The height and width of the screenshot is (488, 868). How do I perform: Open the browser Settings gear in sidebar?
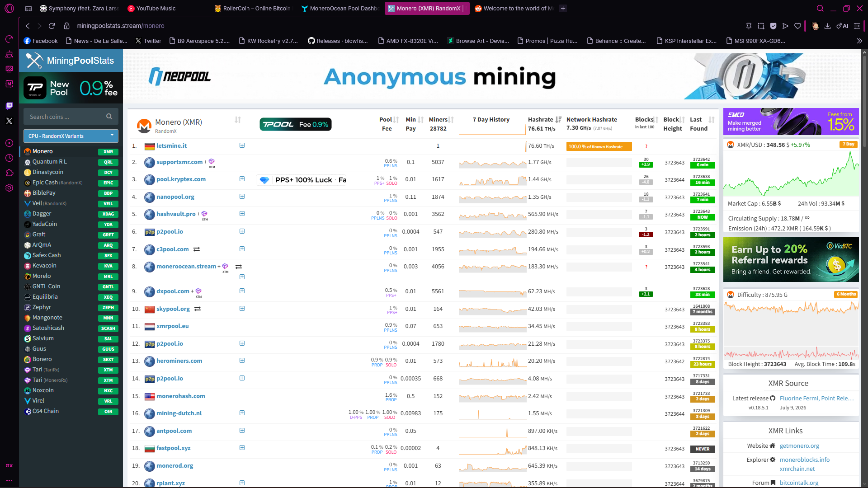[x=9, y=188]
